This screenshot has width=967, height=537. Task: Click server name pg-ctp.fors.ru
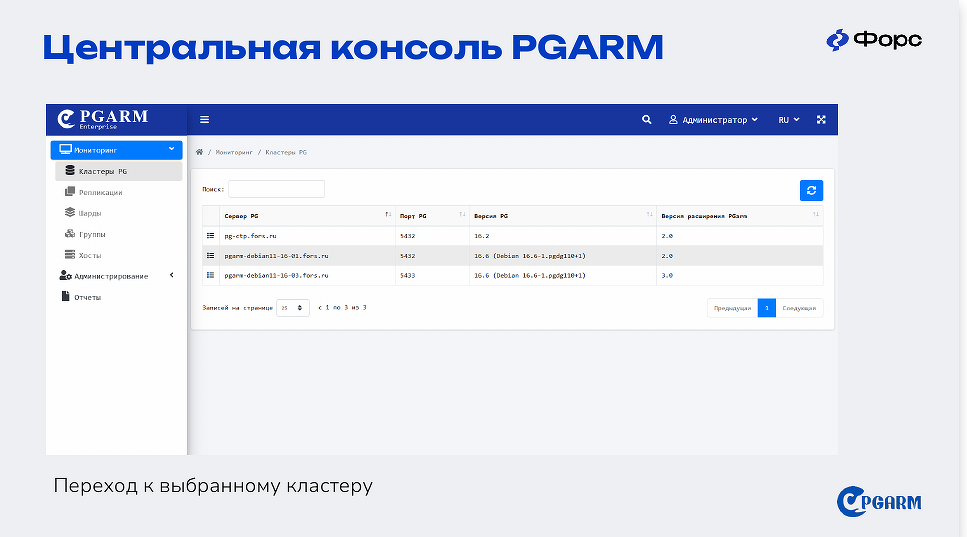[250, 236]
